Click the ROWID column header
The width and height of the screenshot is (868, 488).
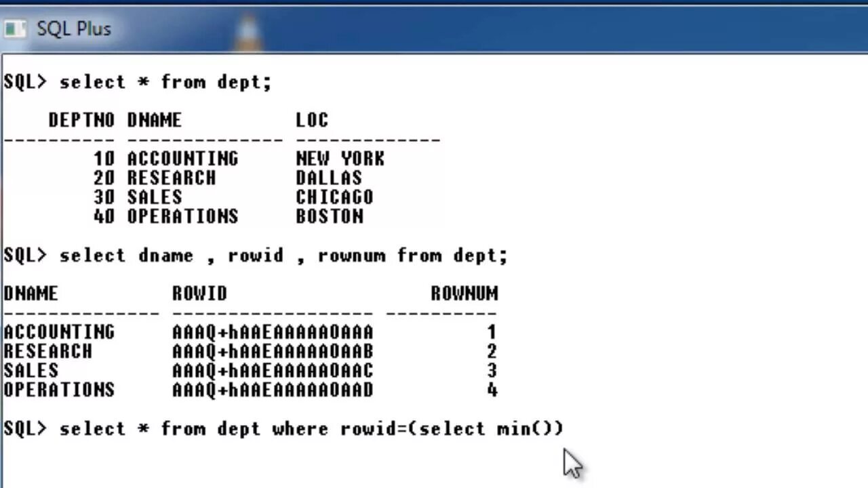[x=199, y=293]
